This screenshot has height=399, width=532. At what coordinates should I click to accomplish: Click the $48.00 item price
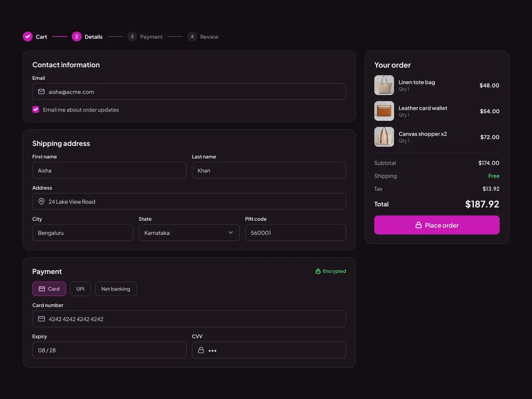coord(489,85)
